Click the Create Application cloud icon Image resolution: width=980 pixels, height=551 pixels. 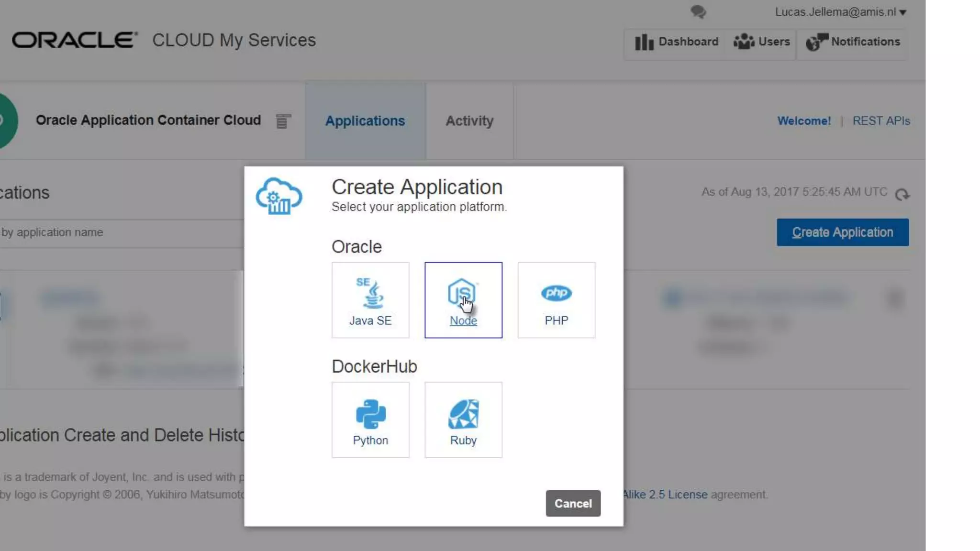tap(278, 196)
